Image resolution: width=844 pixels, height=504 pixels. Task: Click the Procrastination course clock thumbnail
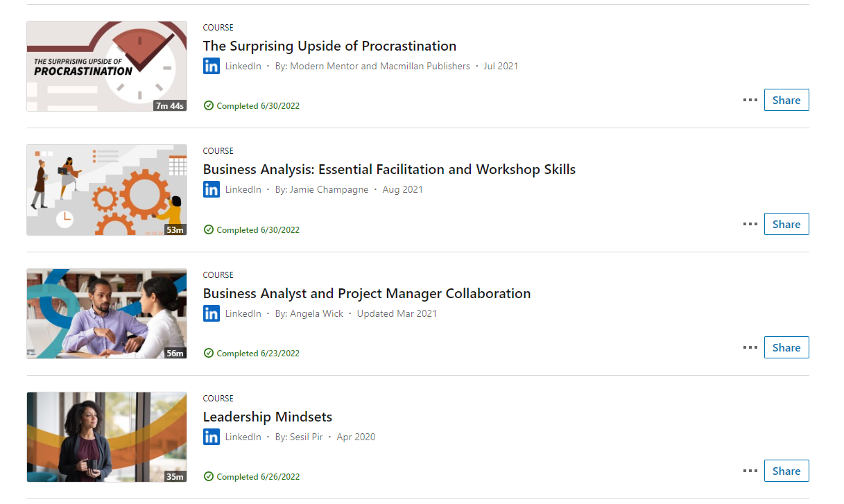107,66
